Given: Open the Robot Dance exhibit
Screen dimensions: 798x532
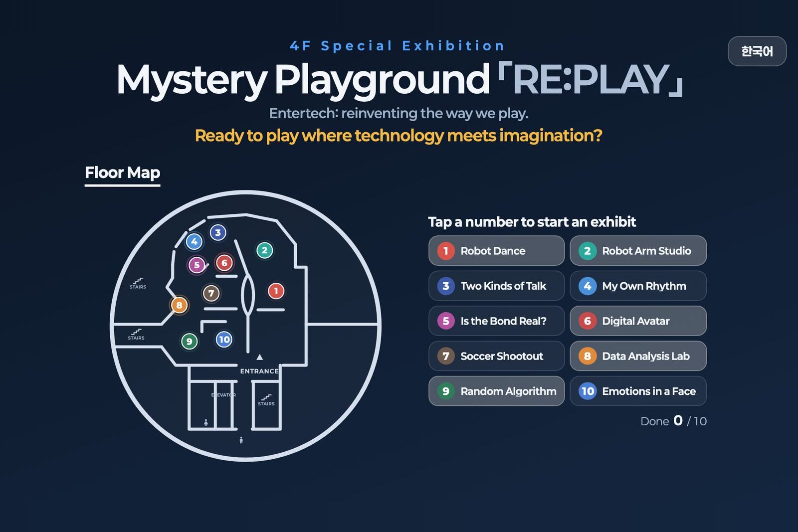Looking at the screenshot, I should [496, 251].
